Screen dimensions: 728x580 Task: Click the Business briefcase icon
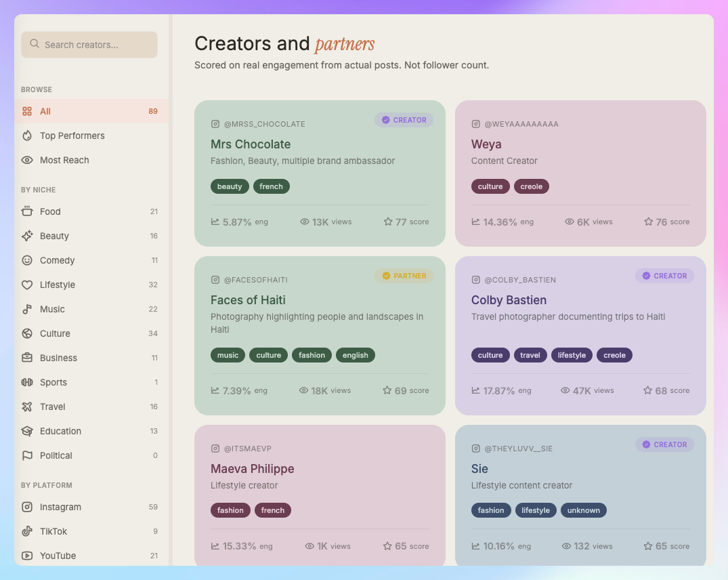[x=27, y=358]
